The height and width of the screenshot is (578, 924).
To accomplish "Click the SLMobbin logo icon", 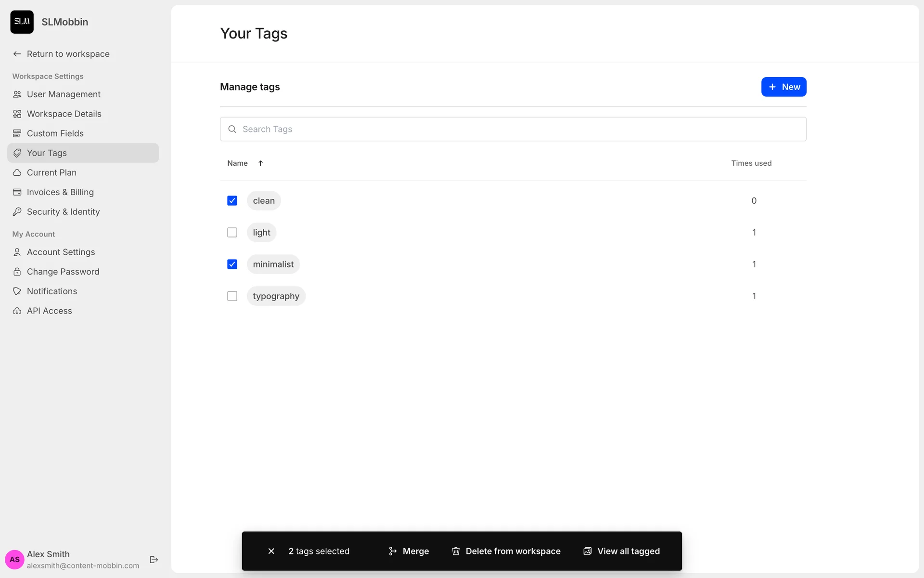I will coord(22,22).
